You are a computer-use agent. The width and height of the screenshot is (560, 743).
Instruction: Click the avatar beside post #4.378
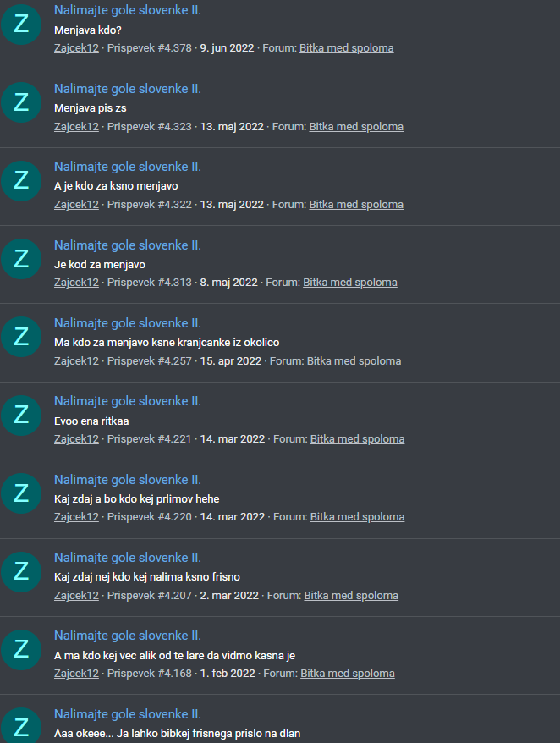(21, 25)
